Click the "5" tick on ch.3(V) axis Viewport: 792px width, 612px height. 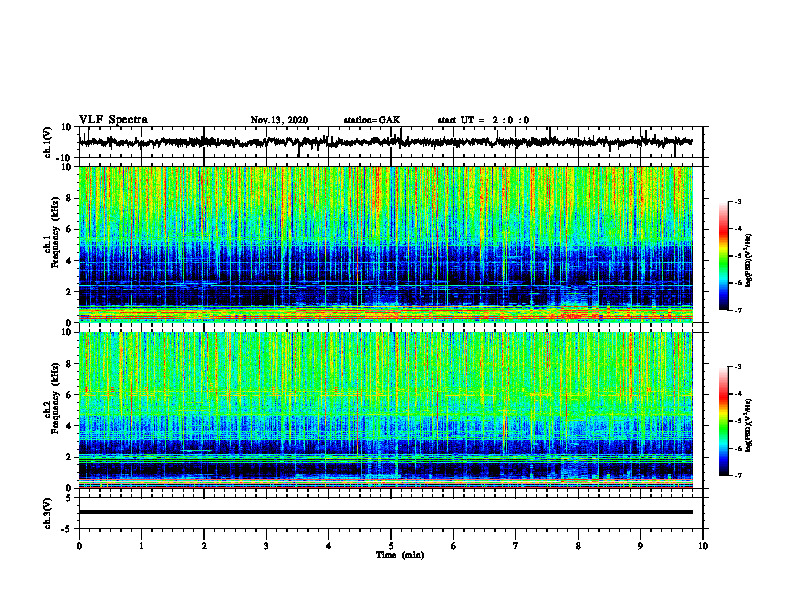[x=69, y=498]
